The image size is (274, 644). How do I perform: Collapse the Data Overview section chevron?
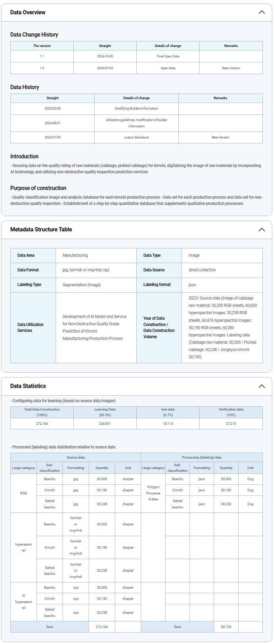(261, 13)
